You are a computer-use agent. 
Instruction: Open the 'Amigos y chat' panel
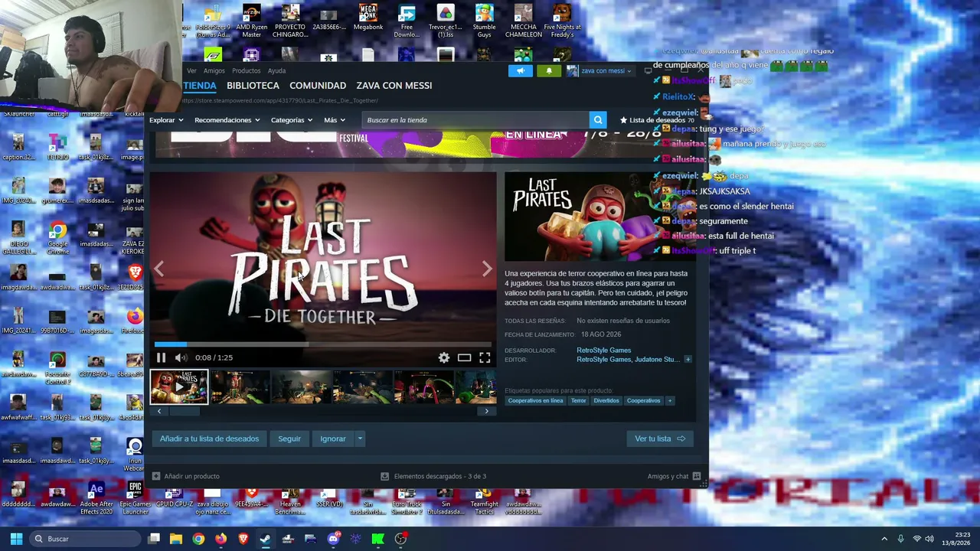[675, 476]
